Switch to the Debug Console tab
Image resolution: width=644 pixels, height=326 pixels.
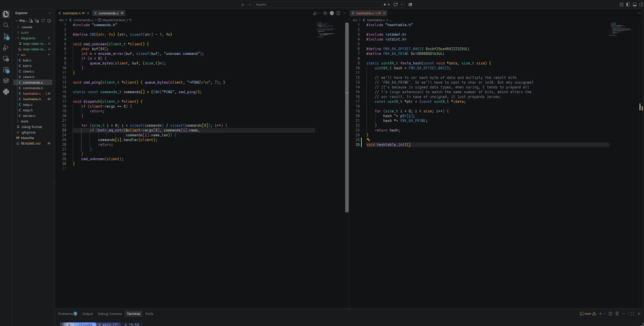click(109, 314)
